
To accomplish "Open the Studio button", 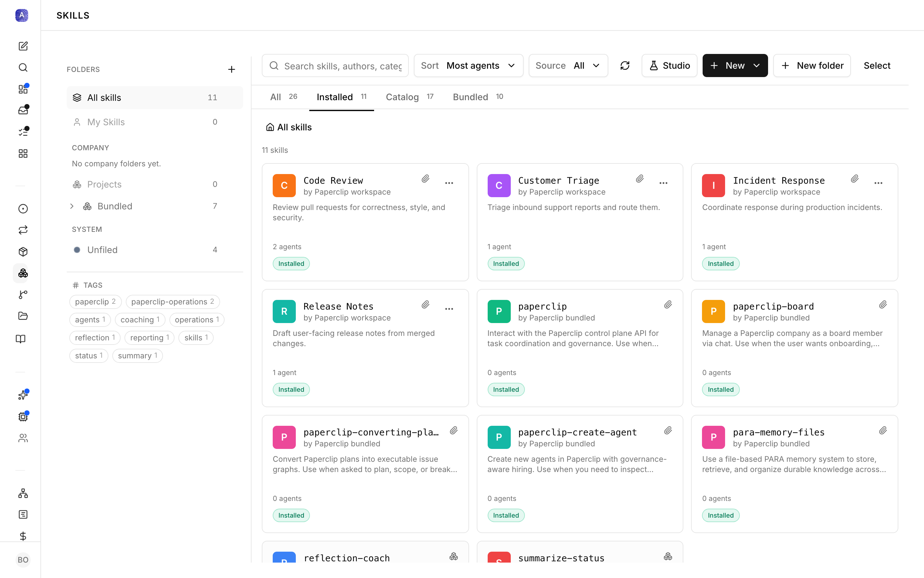I will point(669,66).
